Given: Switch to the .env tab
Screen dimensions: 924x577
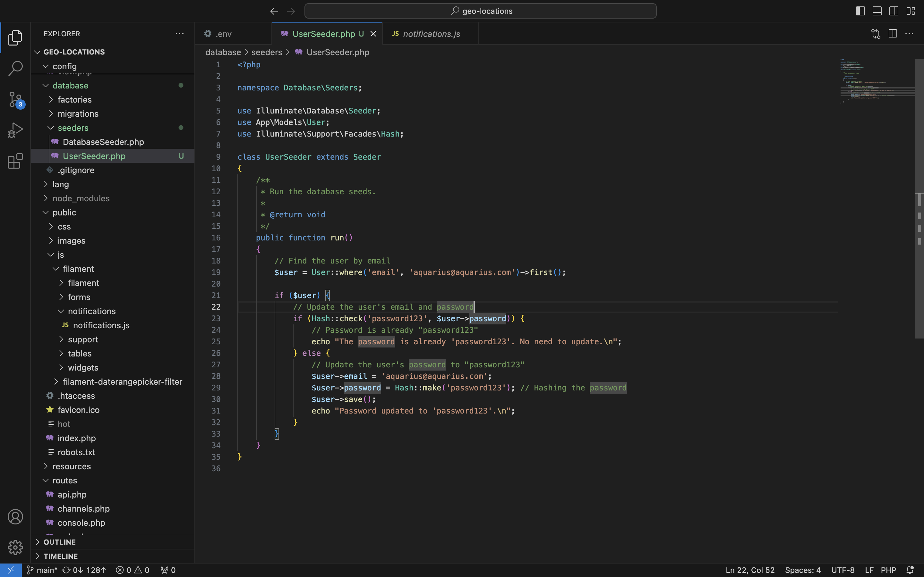Looking at the screenshot, I should pyautogui.click(x=223, y=34).
